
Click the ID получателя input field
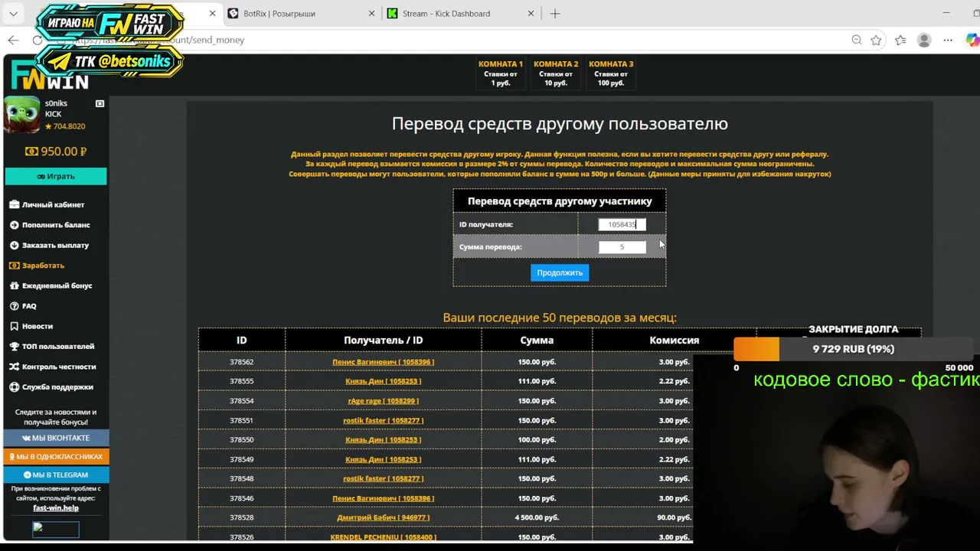tap(622, 224)
